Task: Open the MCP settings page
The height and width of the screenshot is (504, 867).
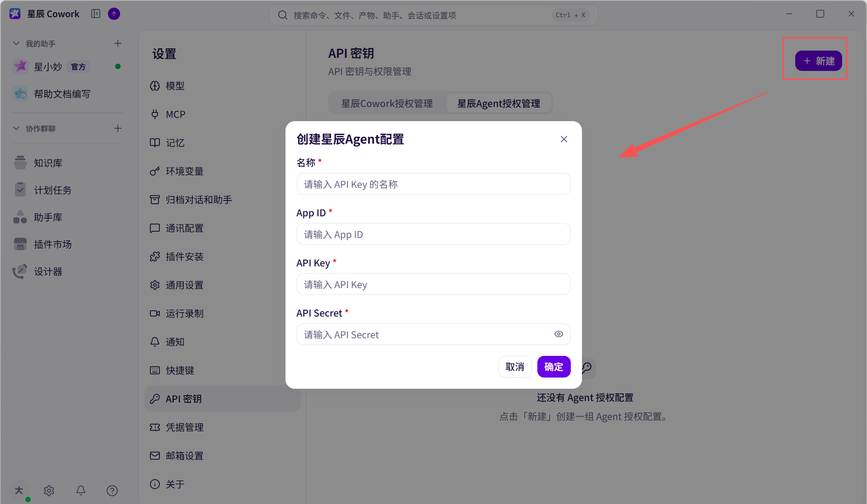Action: 221,114
